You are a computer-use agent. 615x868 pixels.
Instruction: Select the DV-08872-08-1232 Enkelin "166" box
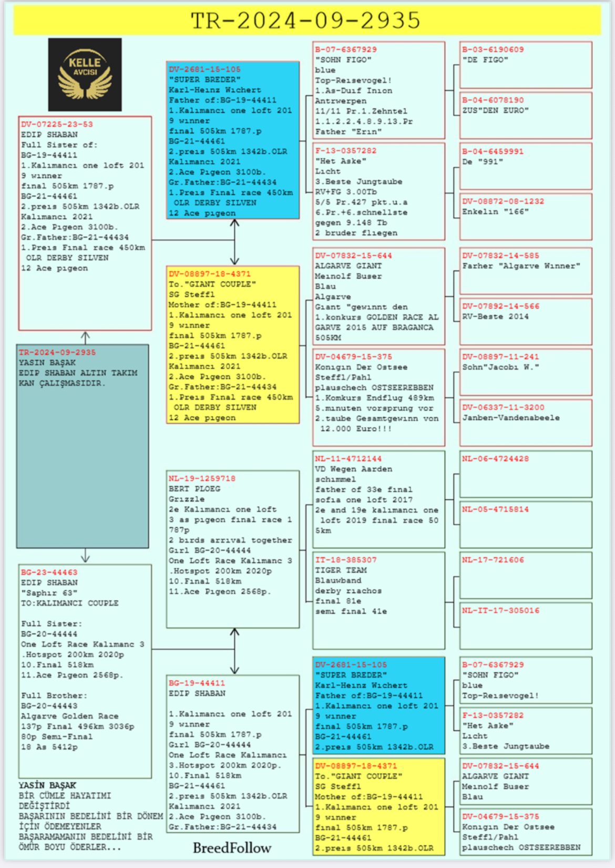(x=525, y=216)
